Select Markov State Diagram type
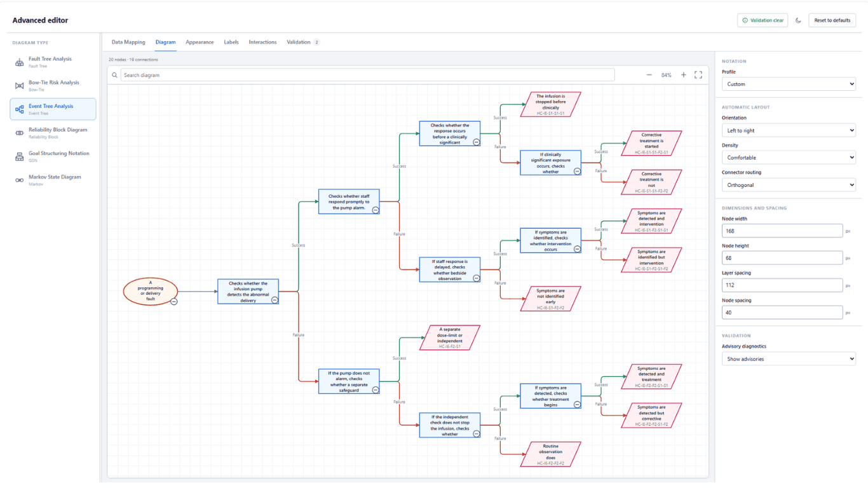This screenshot has height=488, width=868. [x=53, y=180]
